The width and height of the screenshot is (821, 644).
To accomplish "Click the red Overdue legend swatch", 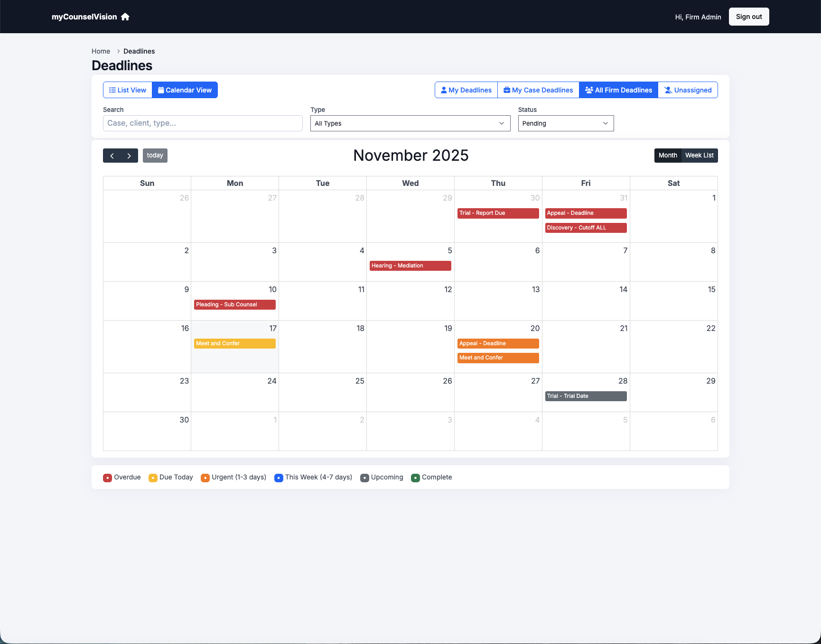I will (107, 478).
